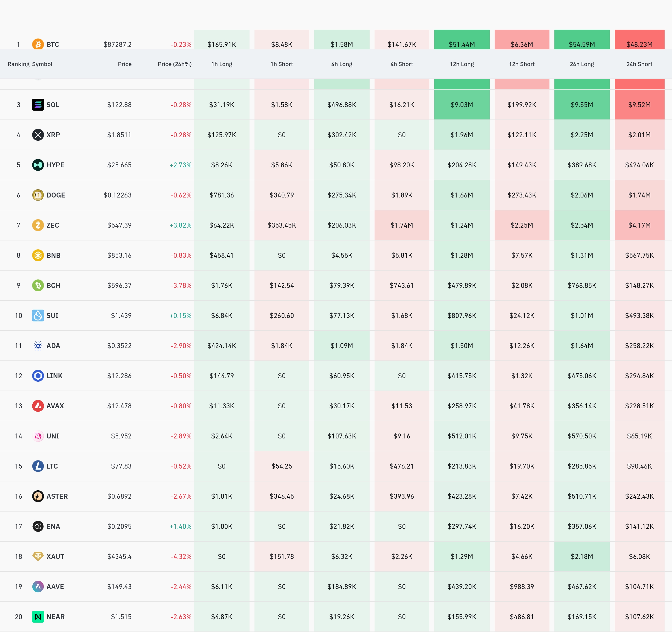Open the AVAX symbol link
The width and height of the screenshot is (672, 632).
55,406
